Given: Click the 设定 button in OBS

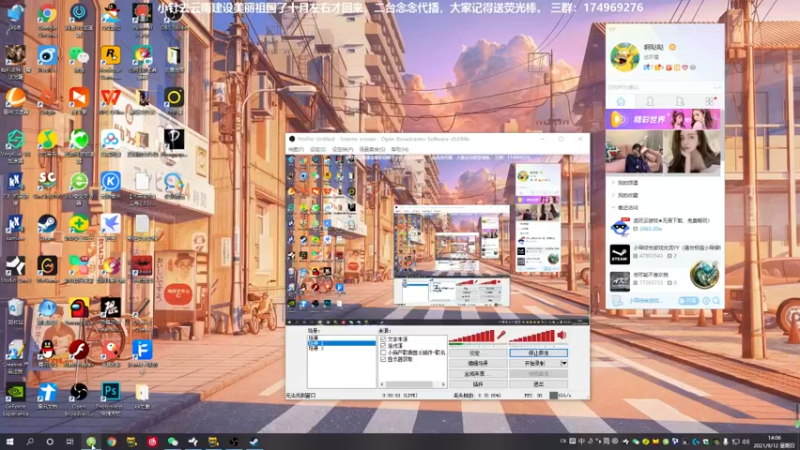Looking at the screenshot, I should [x=478, y=353].
